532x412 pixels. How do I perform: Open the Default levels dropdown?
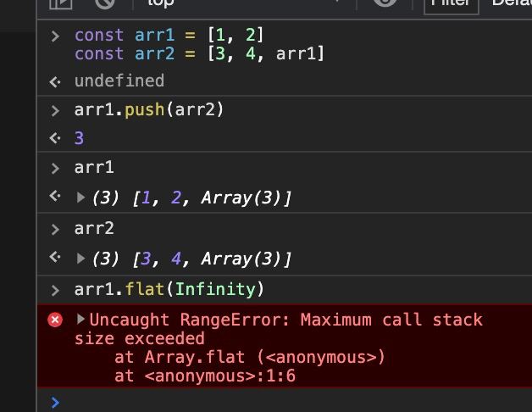tap(512, 3)
